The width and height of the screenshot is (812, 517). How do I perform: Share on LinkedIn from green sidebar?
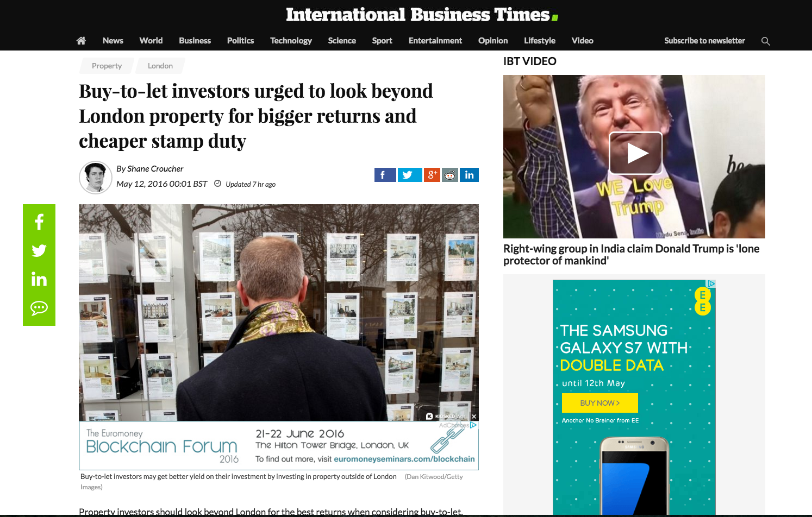(x=39, y=279)
